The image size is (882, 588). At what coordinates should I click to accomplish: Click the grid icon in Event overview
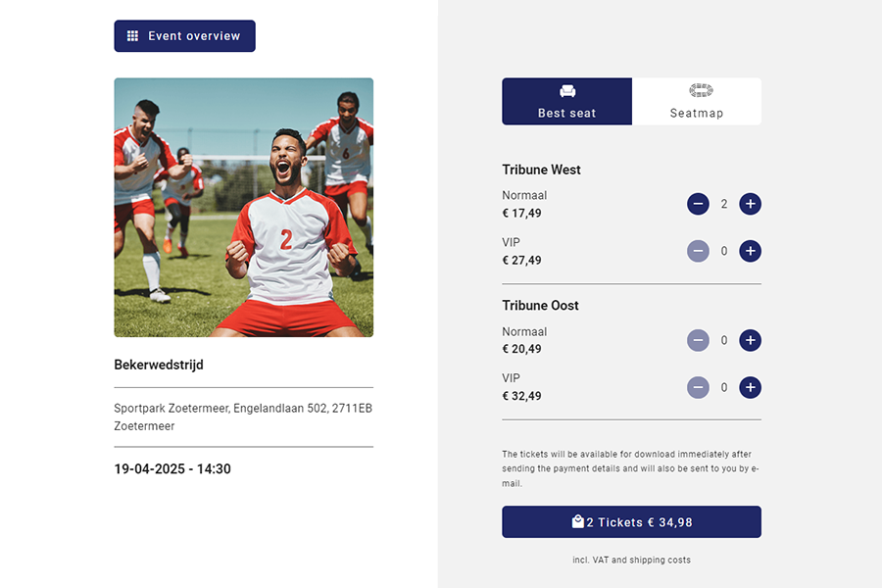[x=133, y=36]
